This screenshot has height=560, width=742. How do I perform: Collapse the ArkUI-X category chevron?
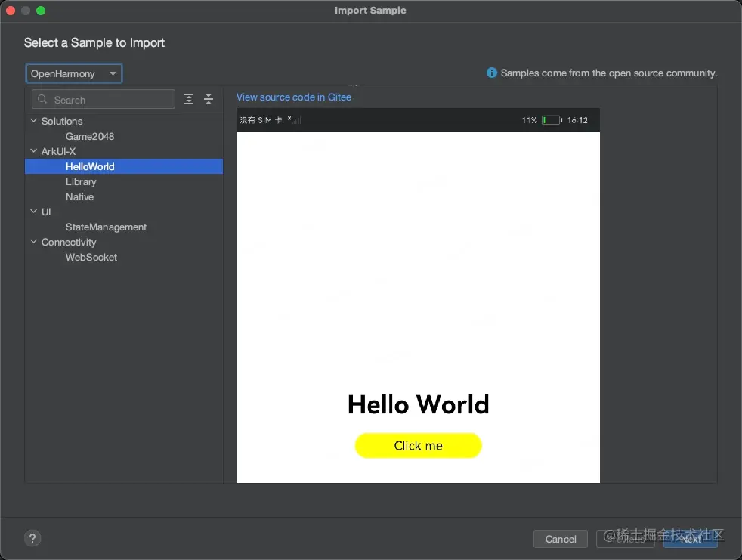click(x=33, y=151)
